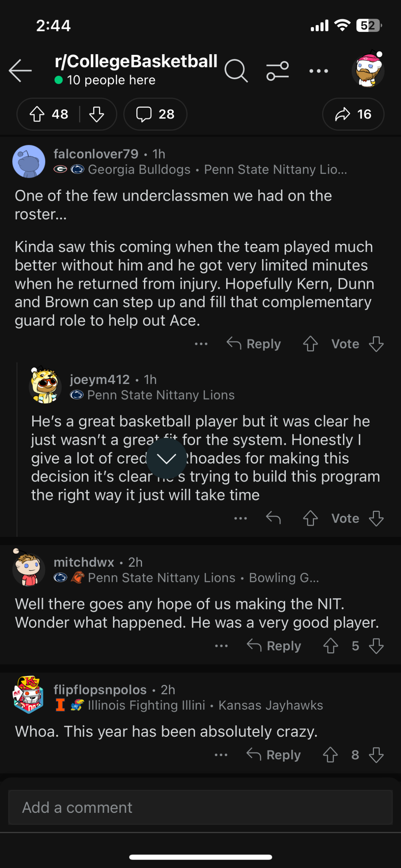Open your profile avatar in header
Screen dimensions: 401x868
[x=368, y=70]
